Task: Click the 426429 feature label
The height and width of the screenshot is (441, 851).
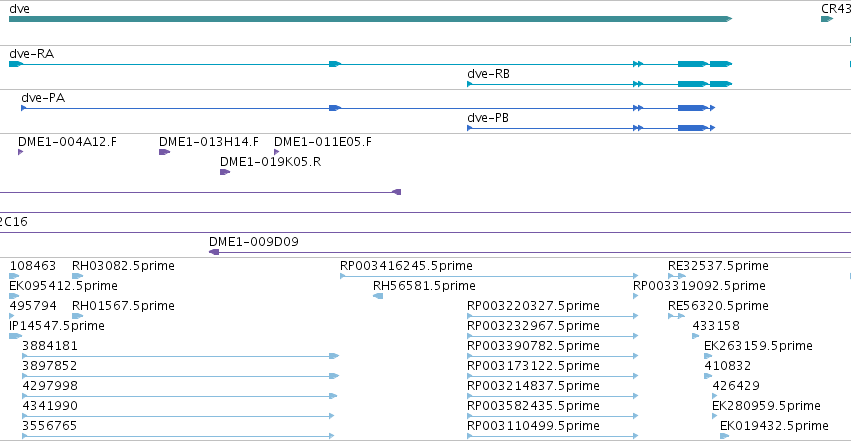Action: point(736,386)
